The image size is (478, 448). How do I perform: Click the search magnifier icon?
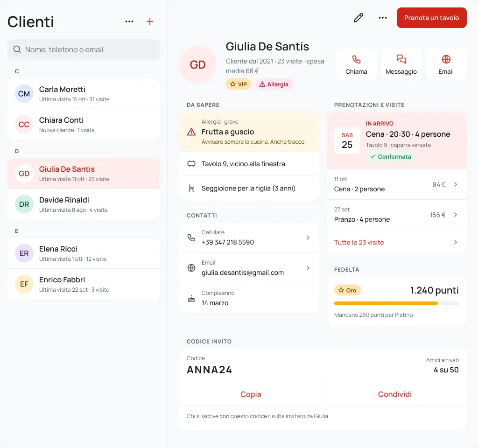(17, 49)
